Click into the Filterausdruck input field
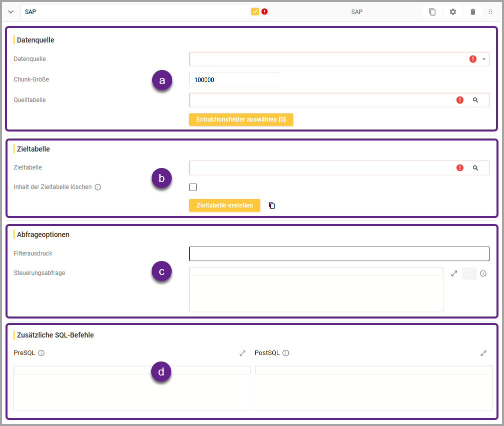Screen dimensions: 504x426 click(339, 254)
